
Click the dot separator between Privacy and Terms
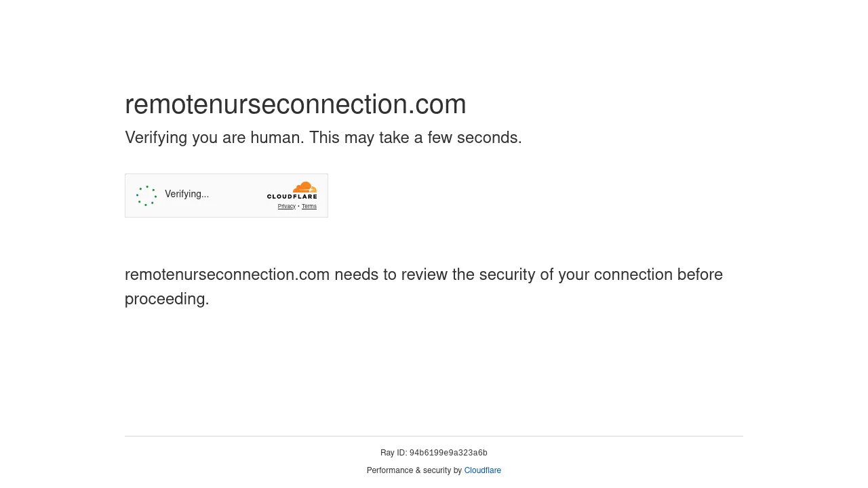[298, 207]
